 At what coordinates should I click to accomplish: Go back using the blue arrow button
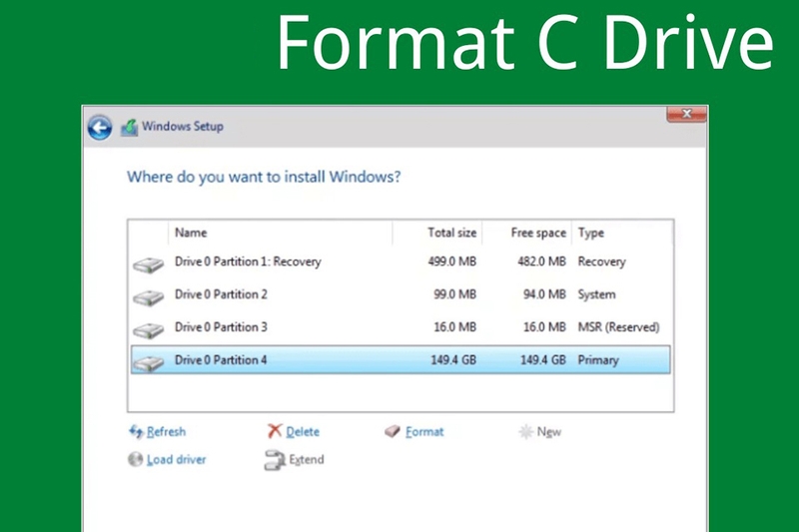click(x=99, y=127)
